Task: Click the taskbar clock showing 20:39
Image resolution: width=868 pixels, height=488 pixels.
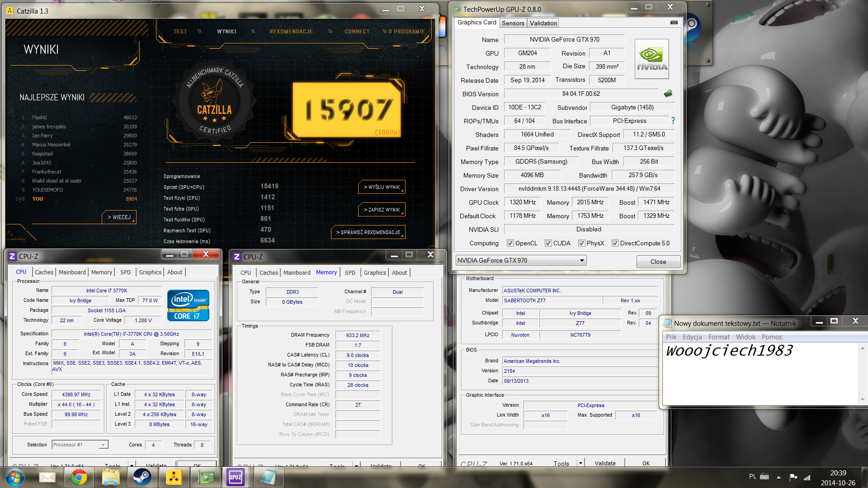Action: [x=838, y=473]
